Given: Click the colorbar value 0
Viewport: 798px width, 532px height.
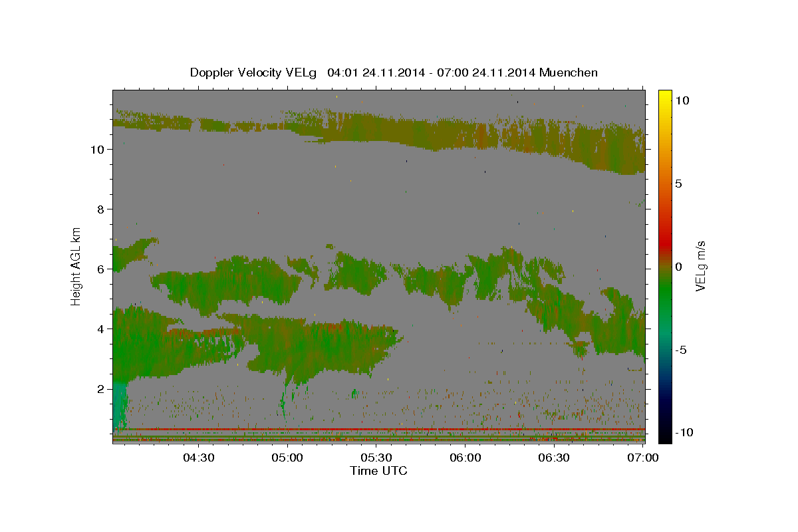Looking at the screenshot, I should pyautogui.click(x=678, y=267).
